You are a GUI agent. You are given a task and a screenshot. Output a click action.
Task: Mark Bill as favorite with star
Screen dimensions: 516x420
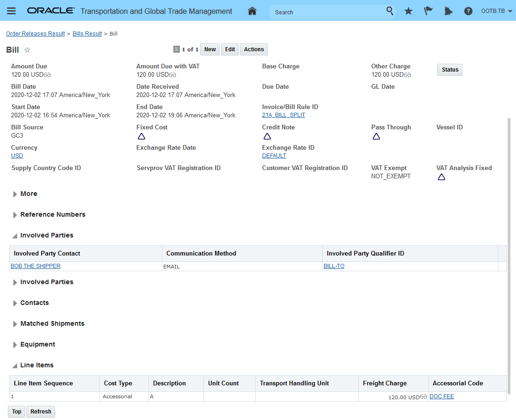pyautogui.click(x=27, y=50)
